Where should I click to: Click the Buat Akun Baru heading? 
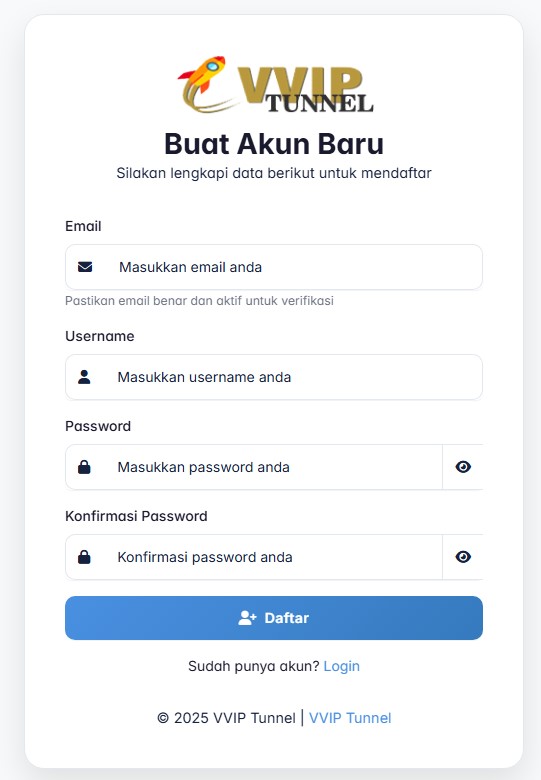pyautogui.click(x=274, y=144)
